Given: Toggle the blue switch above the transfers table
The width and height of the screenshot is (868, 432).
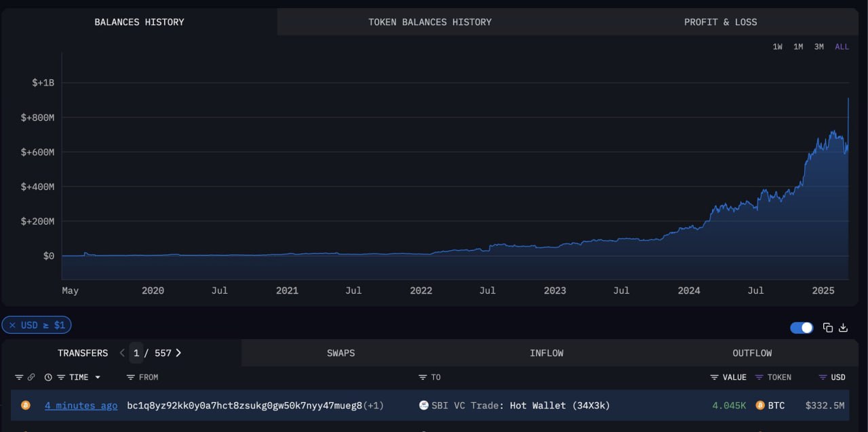Looking at the screenshot, I should pyautogui.click(x=802, y=328).
